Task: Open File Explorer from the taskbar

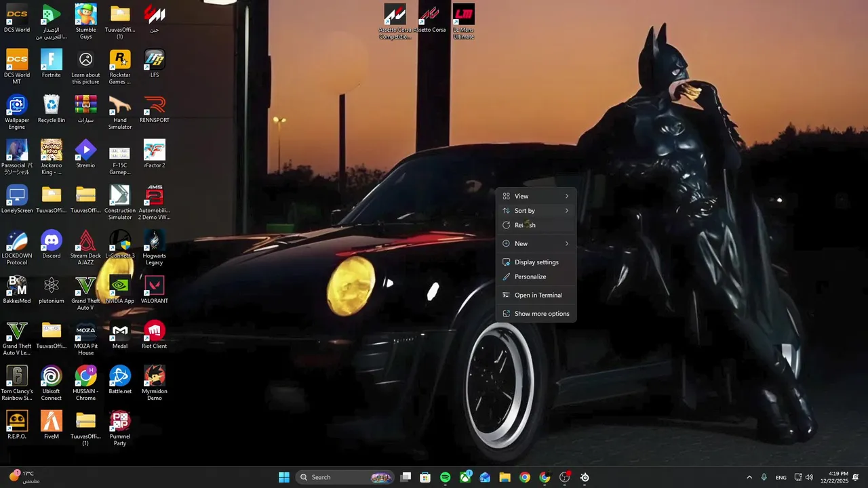Action: (x=505, y=477)
